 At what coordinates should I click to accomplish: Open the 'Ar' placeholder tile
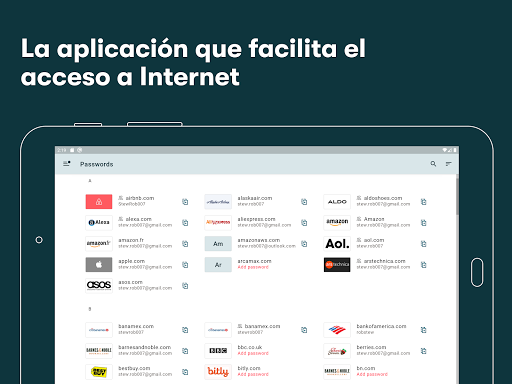click(218, 265)
